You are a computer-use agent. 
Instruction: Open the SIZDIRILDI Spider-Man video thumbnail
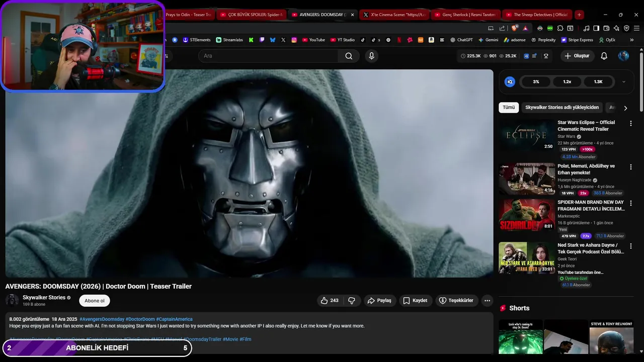(527, 215)
